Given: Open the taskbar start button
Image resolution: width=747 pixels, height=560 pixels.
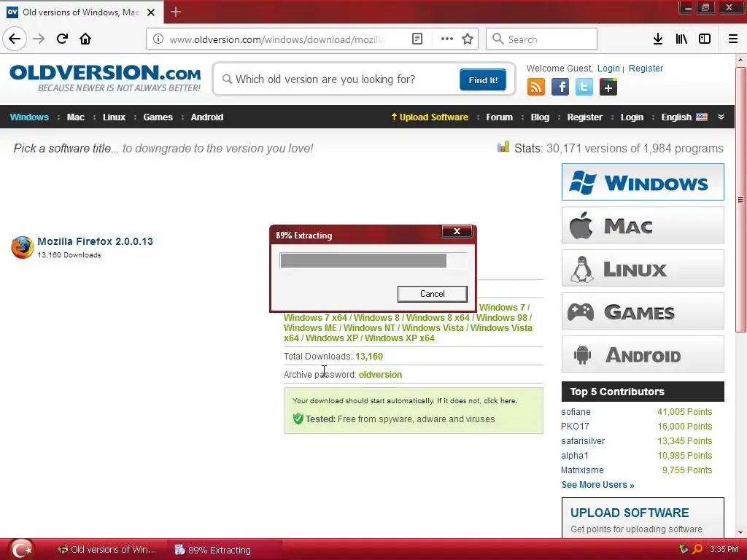Looking at the screenshot, I should [21, 550].
